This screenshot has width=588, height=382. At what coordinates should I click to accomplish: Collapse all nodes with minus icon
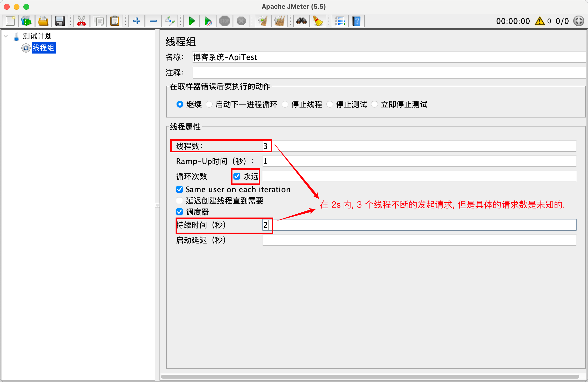click(153, 21)
